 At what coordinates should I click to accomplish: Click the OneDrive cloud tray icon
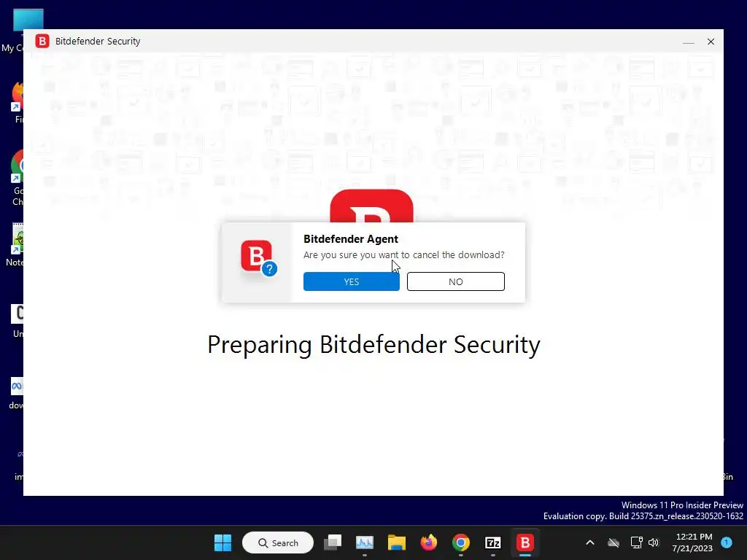[x=613, y=542]
